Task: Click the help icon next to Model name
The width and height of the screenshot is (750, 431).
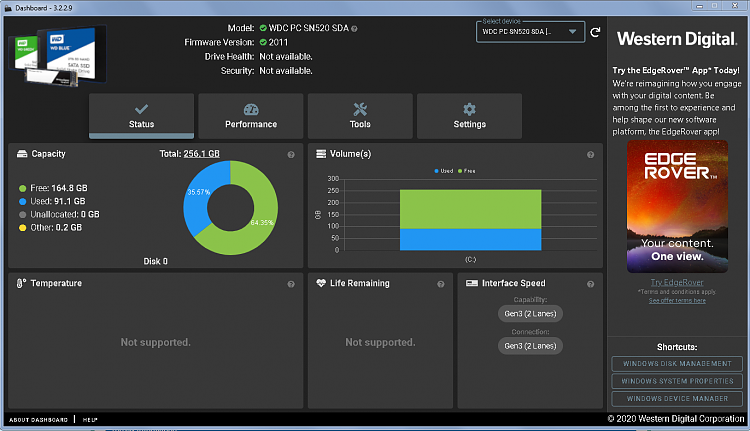Action: [x=354, y=29]
